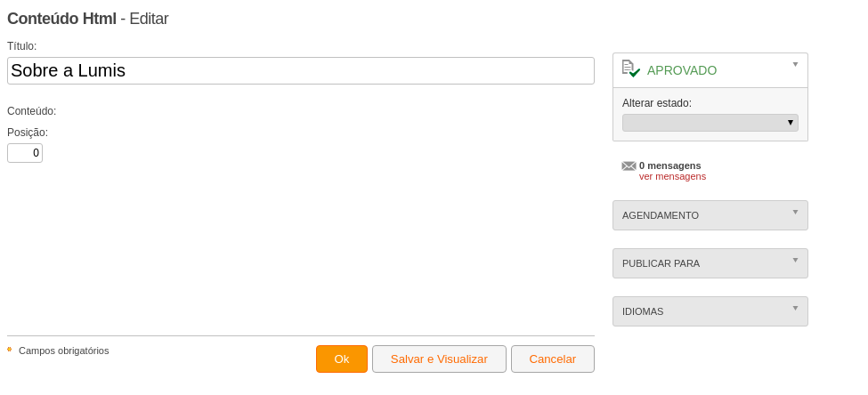This screenshot has height=395, width=868.
Task: Click the Conteúdo Html page heading
Action: click(61, 19)
